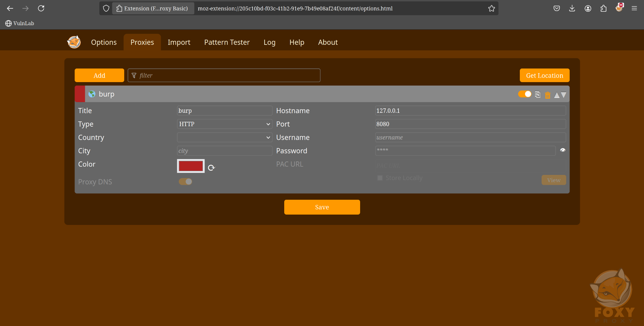Click the globe icon next to burp
644x326 pixels.
pyautogui.click(x=92, y=94)
